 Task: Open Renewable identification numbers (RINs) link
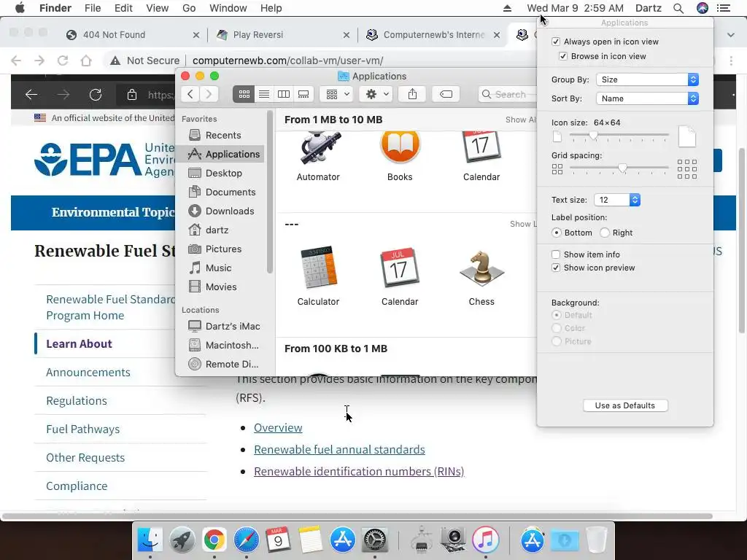[359, 472]
